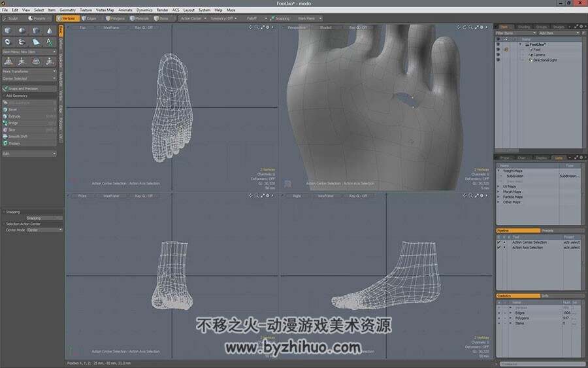
Task: Open the Vertex Map menu
Action: tap(105, 10)
